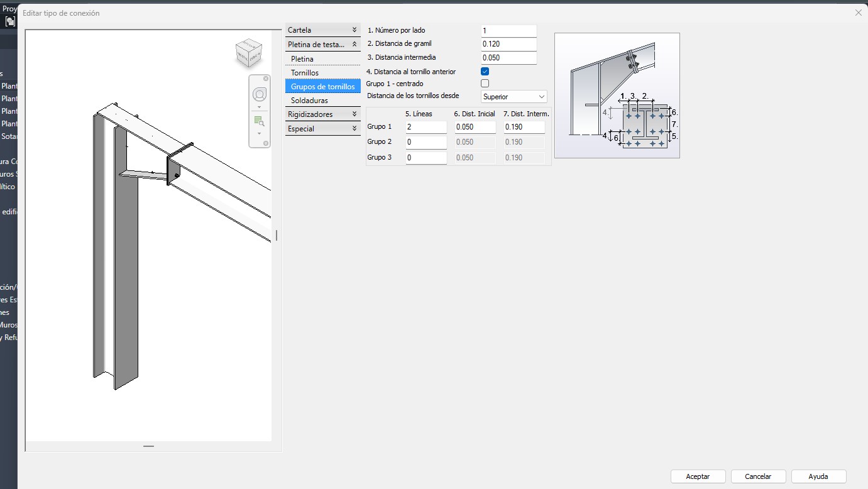Uncheck Distancia al tornillo anterior checkbox
The height and width of the screenshot is (489, 868).
[485, 72]
